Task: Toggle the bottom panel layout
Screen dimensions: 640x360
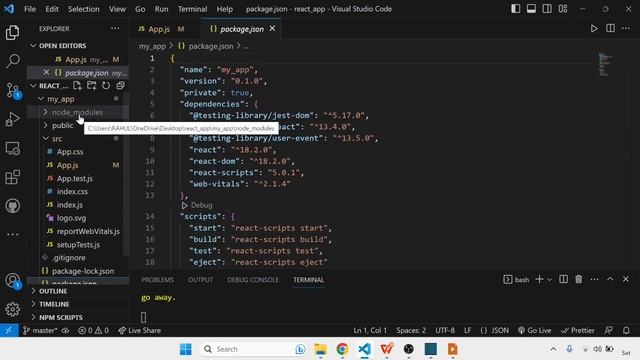Action: coord(531,9)
